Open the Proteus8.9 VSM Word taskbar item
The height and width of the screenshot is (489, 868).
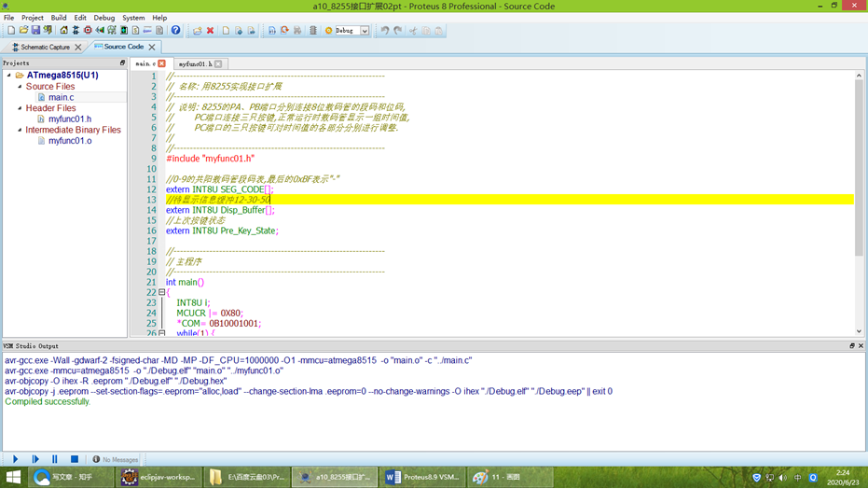tap(423, 477)
